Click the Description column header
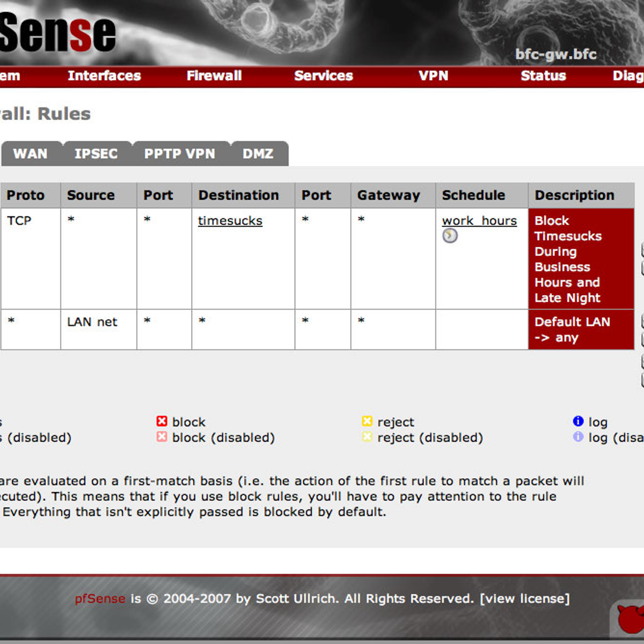This screenshot has width=644, height=644. coord(581,195)
